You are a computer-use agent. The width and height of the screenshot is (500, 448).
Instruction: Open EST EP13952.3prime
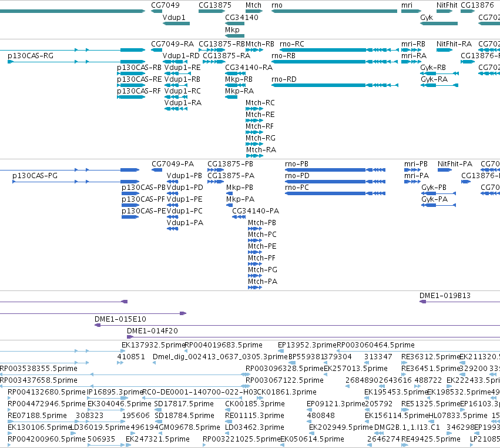(307, 345)
